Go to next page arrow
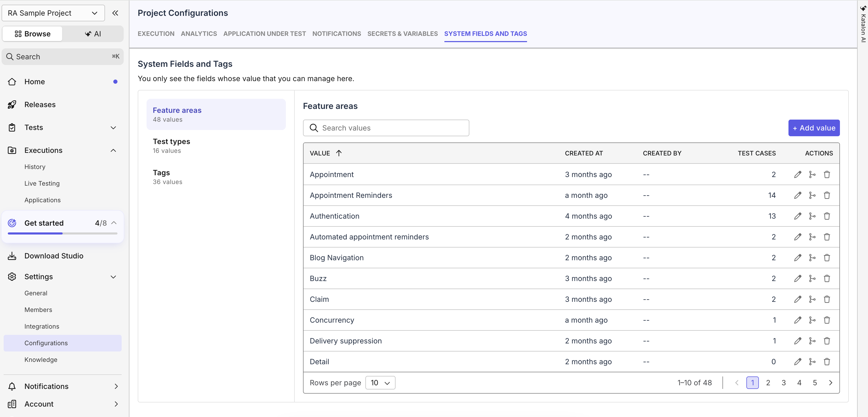Viewport: 868px width, 417px height. pyautogui.click(x=830, y=383)
